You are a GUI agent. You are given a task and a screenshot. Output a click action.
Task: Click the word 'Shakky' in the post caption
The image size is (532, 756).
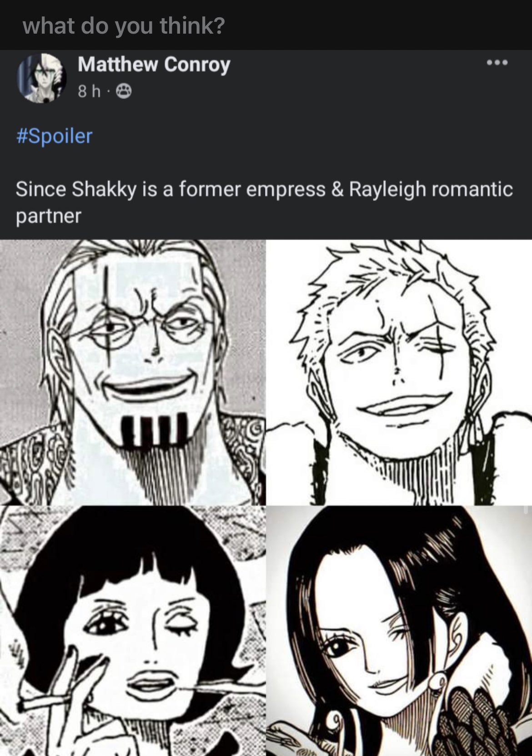point(104,190)
